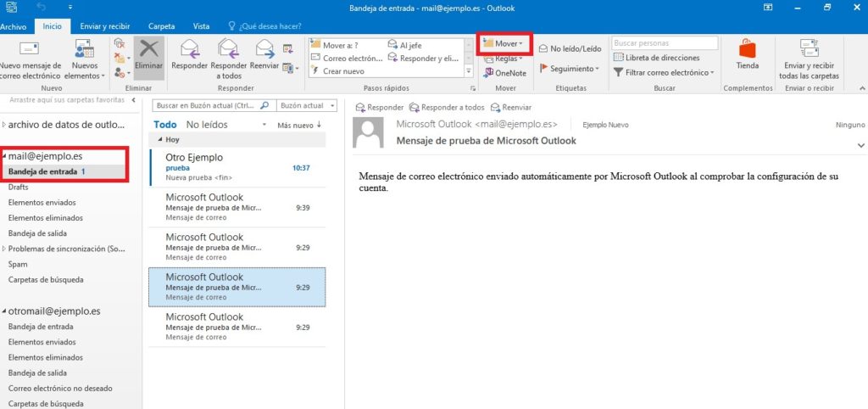Toggle No leído/Leído status
The width and height of the screenshot is (868, 409).
click(570, 48)
